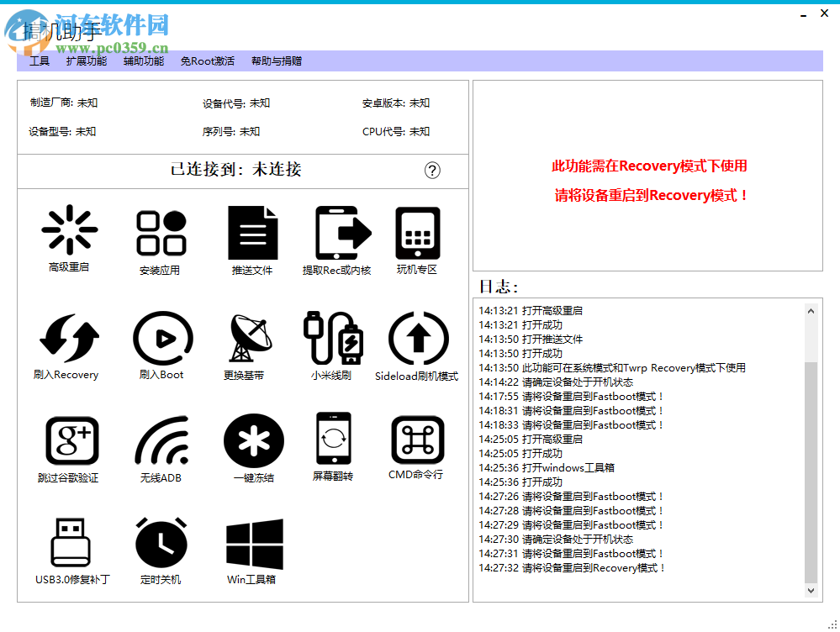840x632 pixels.
Task: Open 屏幕翻转 screen rotation tool
Action: click(333, 446)
